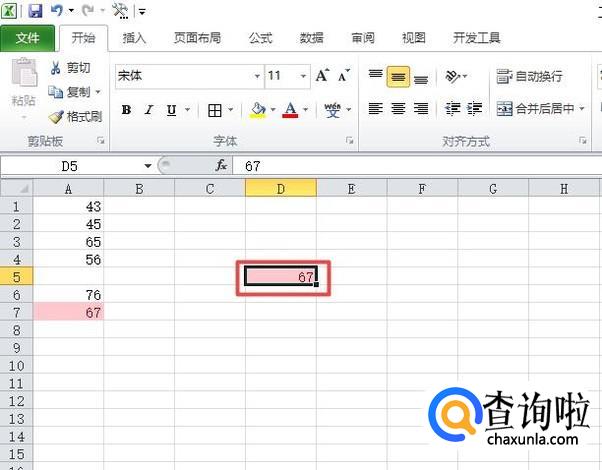Click the customize tools icon in quick access bar
This screenshot has height=470, width=602.
tap(120, 11)
